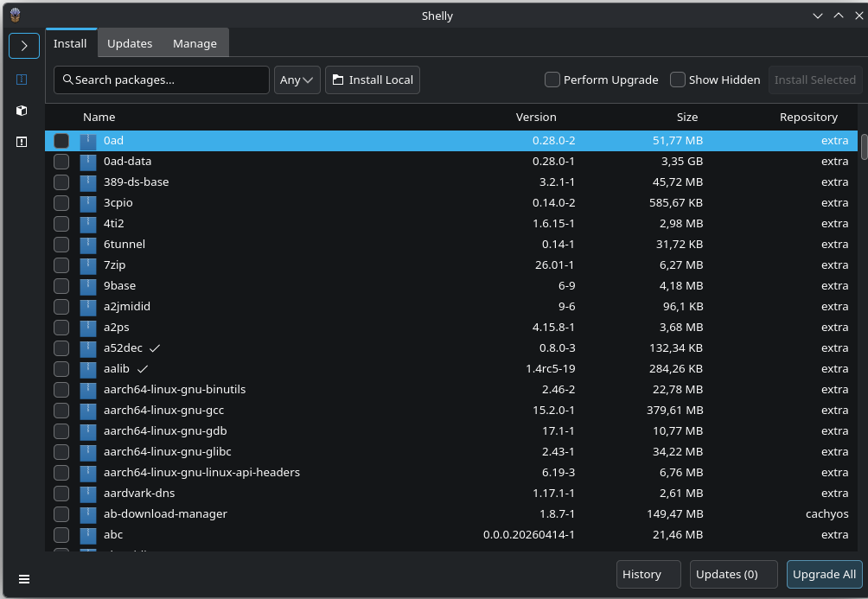Toggle the Show Hidden checkbox
The height and width of the screenshot is (599, 868).
click(678, 80)
